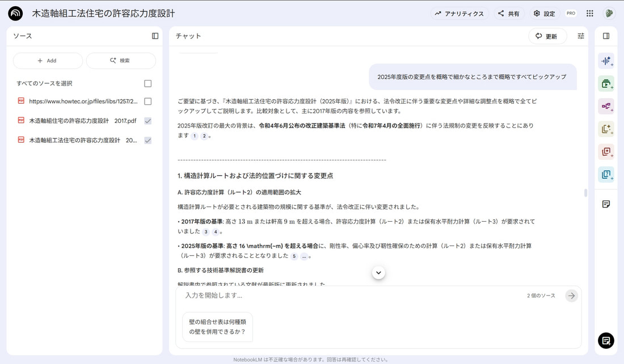Create a Mind Map
The width and height of the screenshot is (624, 364).
606,106
